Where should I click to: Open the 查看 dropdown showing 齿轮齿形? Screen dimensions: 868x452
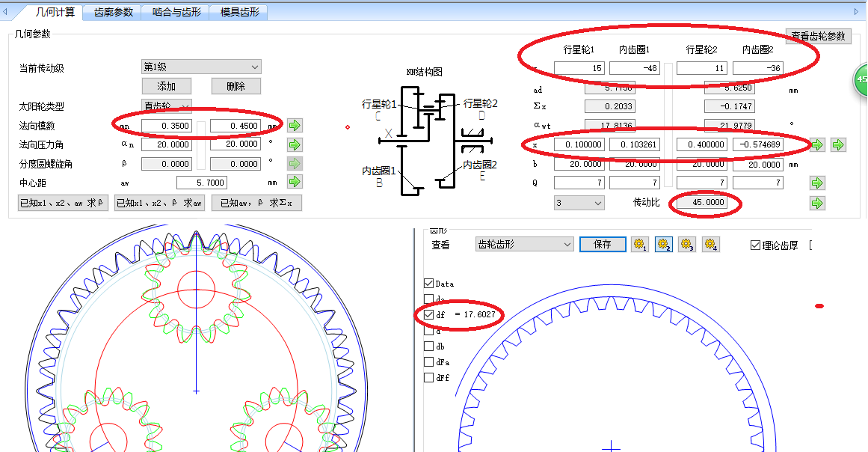[524, 244]
